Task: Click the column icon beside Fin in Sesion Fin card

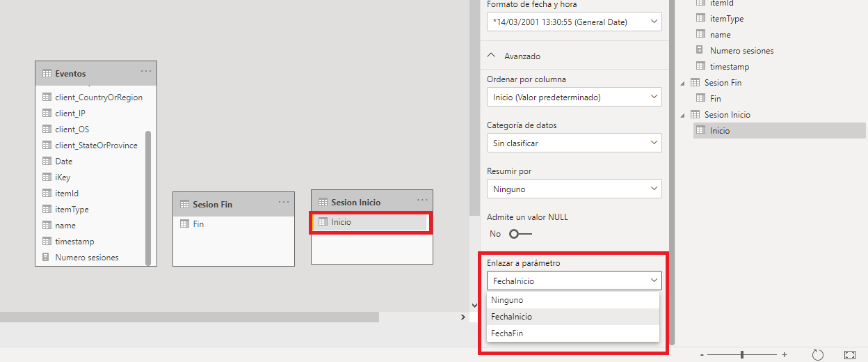Action: [184, 224]
